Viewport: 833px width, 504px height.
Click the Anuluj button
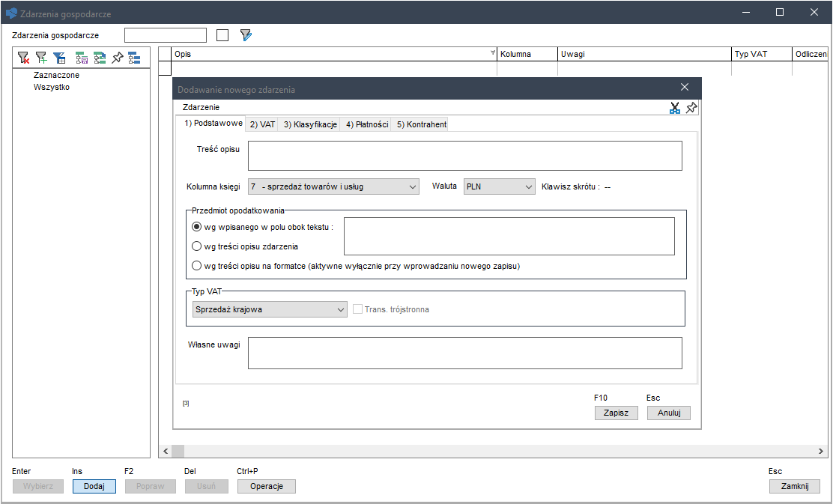(x=669, y=413)
